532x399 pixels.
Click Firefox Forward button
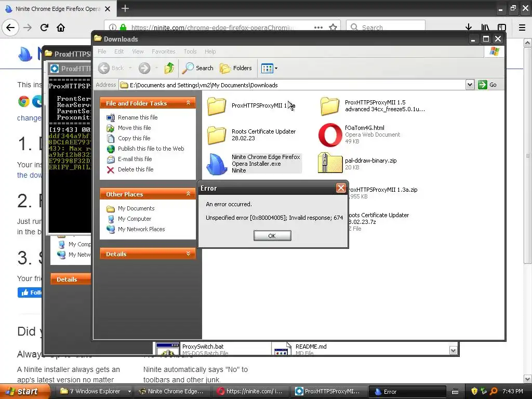click(x=28, y=28)
